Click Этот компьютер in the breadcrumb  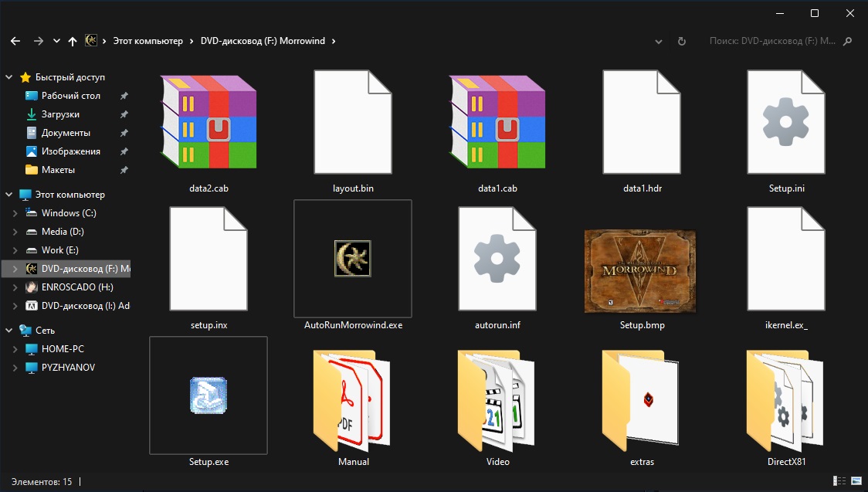pos(147,41)
